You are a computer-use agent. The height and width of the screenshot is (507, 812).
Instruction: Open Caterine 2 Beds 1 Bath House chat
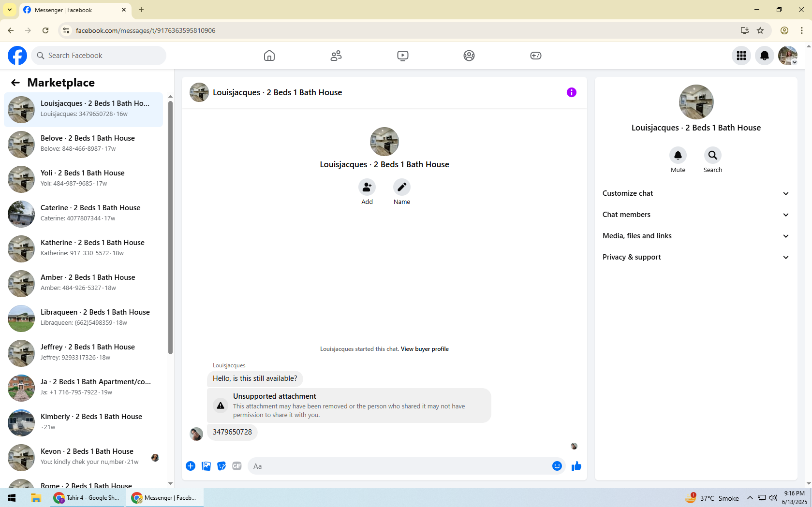click(83, 214)
